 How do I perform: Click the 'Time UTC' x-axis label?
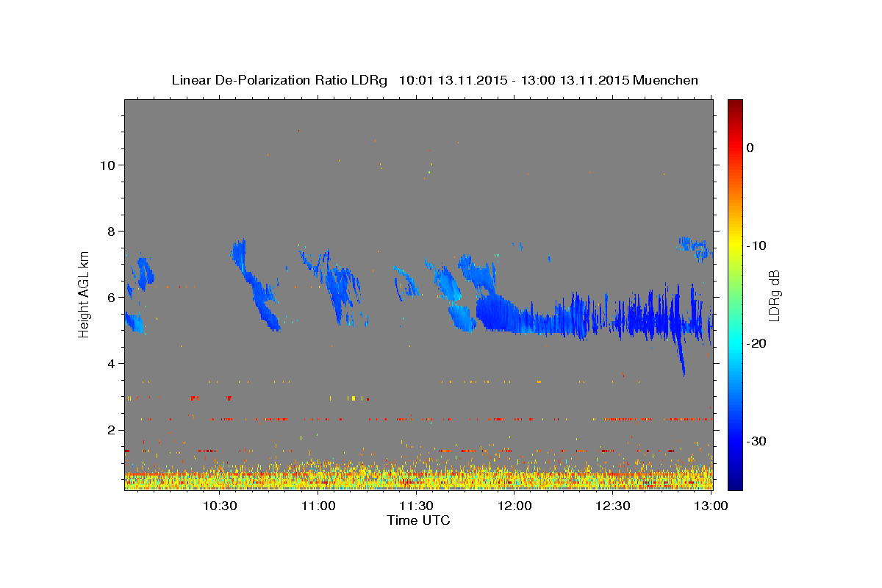pos(418,520)
